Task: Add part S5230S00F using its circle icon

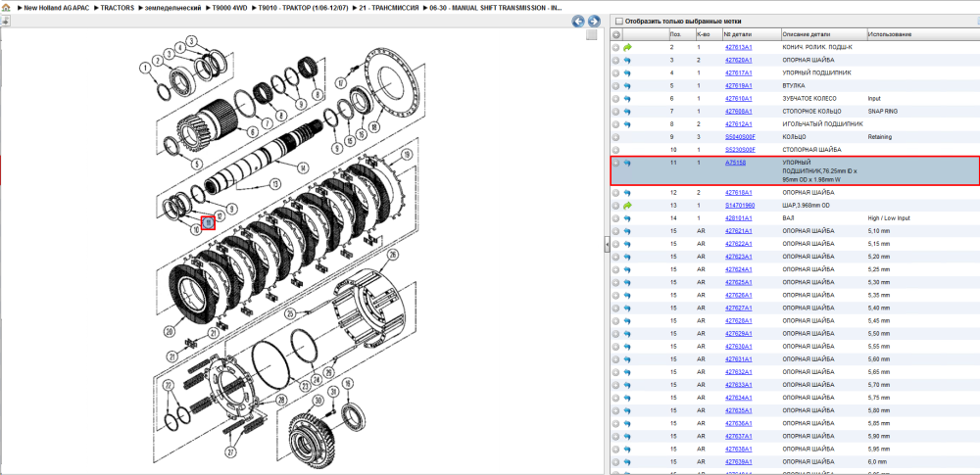Action: click(616, 150)
